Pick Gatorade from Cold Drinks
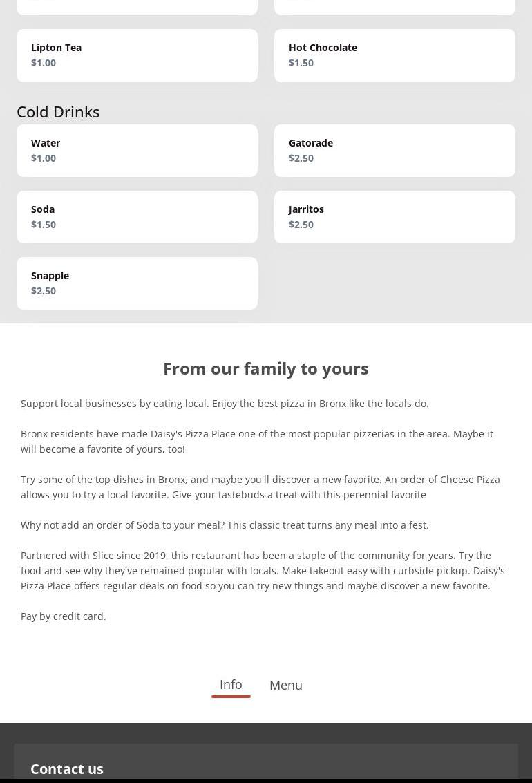Image resolution: width=532 pixels, height=783 pixels. pyautogui.click(x=395, y=151)
